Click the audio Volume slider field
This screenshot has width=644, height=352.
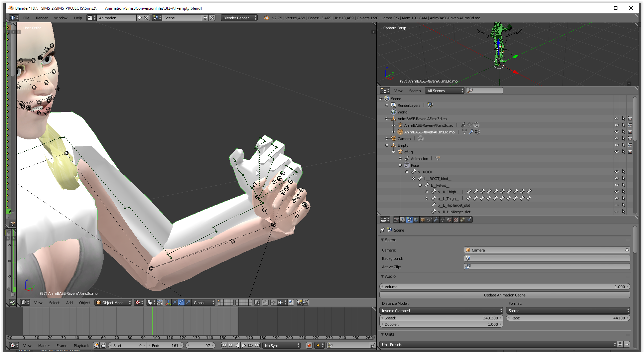coord(504,287)
